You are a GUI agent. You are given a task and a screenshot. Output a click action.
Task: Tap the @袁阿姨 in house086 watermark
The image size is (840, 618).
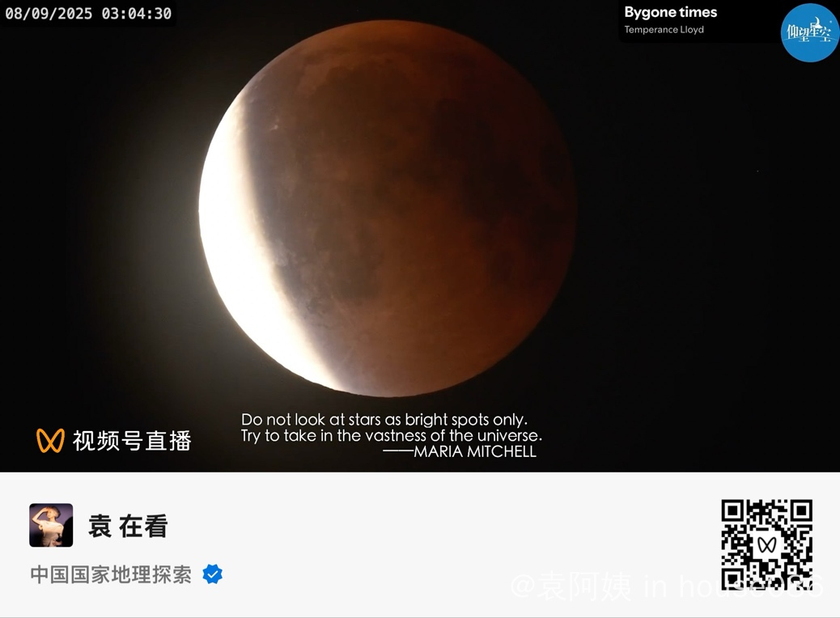pos(667,586)
